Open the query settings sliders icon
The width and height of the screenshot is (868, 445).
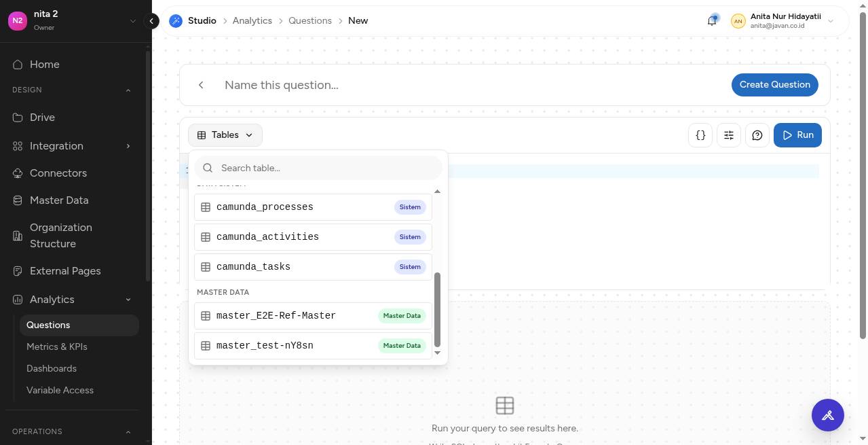[729, 135]
